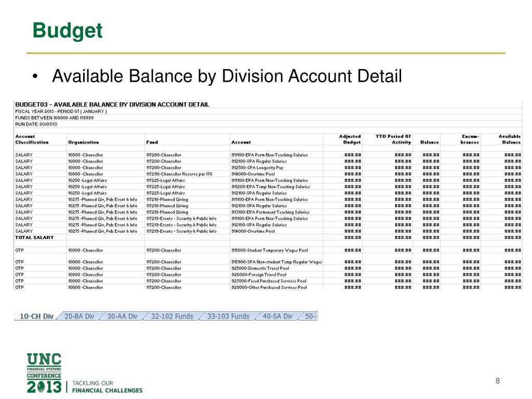Select the "Account Classification" column header
This screenshot has width=532, height=399.
(x=32, y=139)
